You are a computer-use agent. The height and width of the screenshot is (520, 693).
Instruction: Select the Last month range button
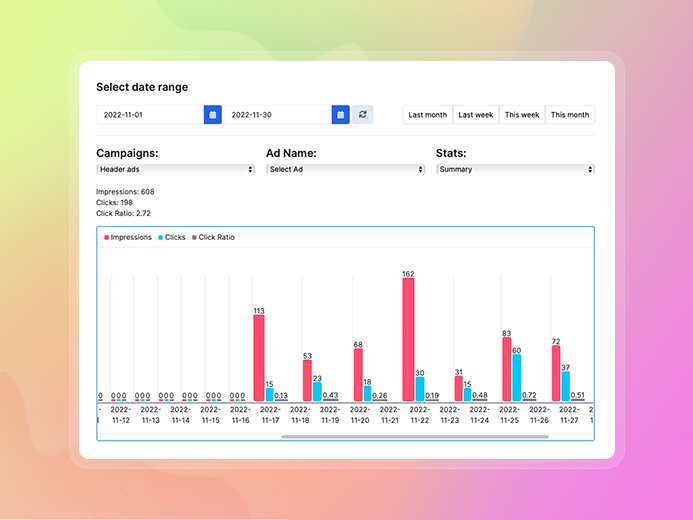pos(427,115)
